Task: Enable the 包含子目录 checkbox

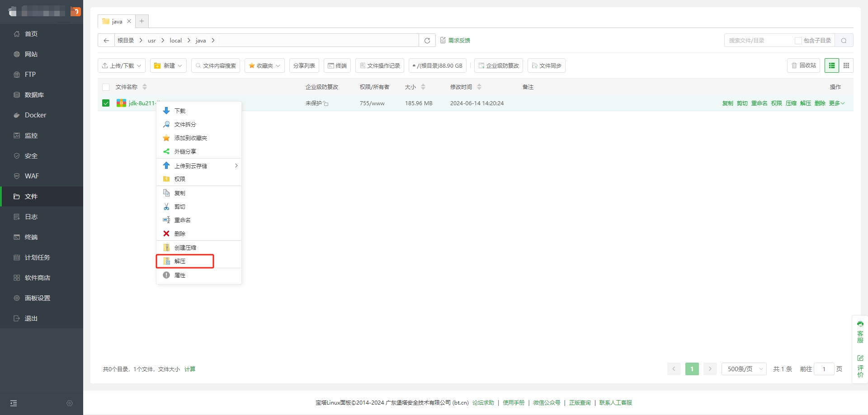Action: coord(798,41)
